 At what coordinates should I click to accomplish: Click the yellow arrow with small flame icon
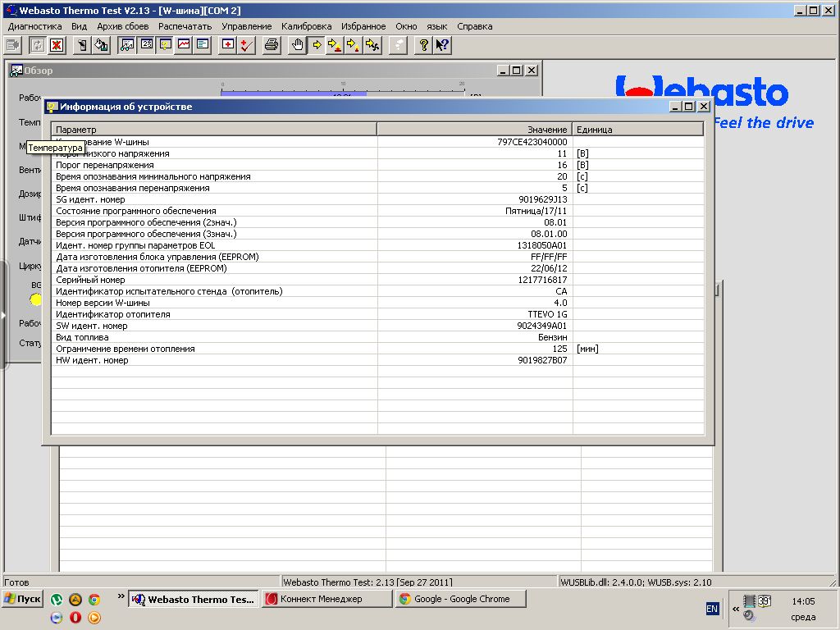point(354,46)
